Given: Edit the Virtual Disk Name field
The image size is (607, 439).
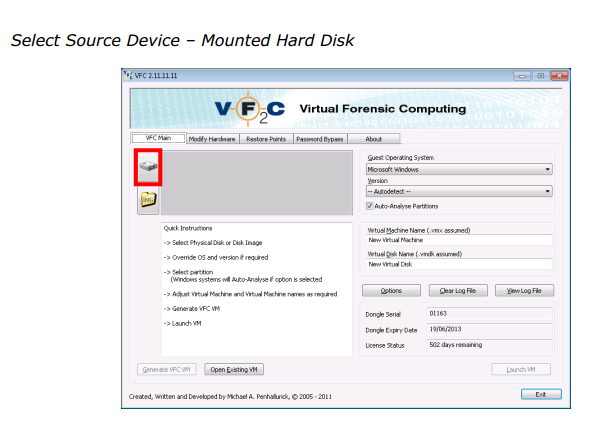Looking at the screenshot, I should (459, 264).
